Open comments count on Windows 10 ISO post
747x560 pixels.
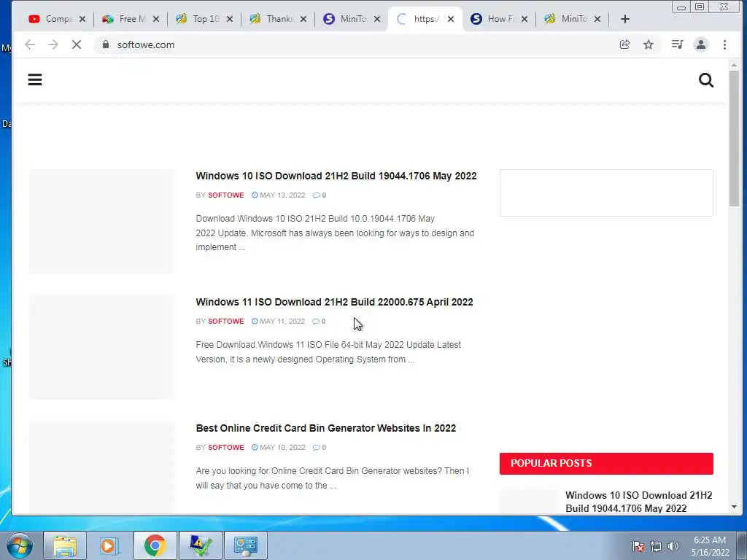point(320,195)
